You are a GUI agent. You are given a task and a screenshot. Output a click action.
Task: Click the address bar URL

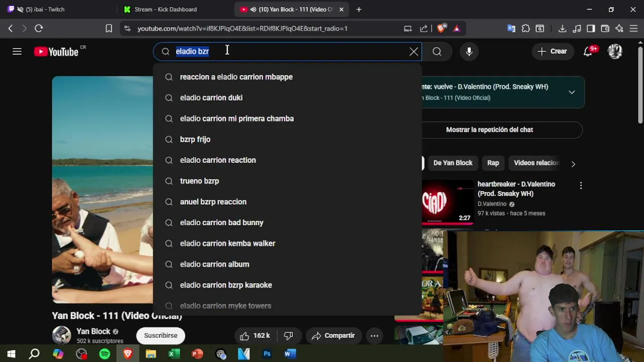pos(243,29)
